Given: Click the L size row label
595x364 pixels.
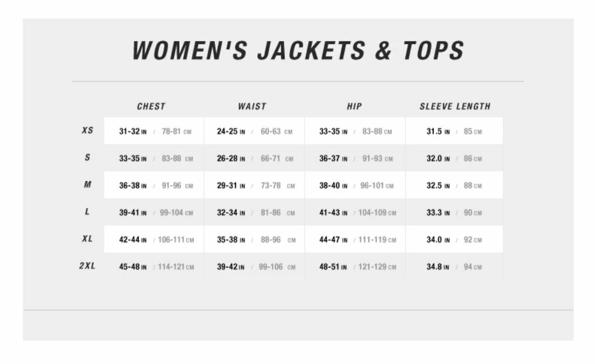Looking at the screenshot, I should point(87,211).
